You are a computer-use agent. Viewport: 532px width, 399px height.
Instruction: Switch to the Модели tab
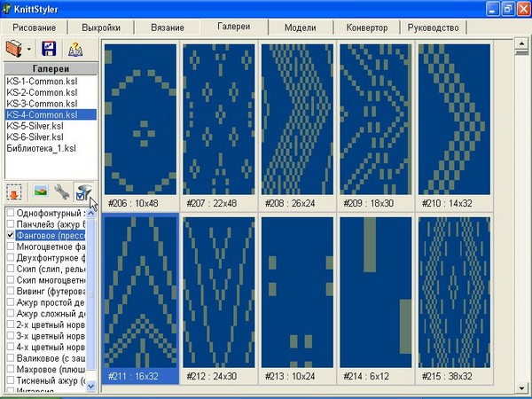301,27
